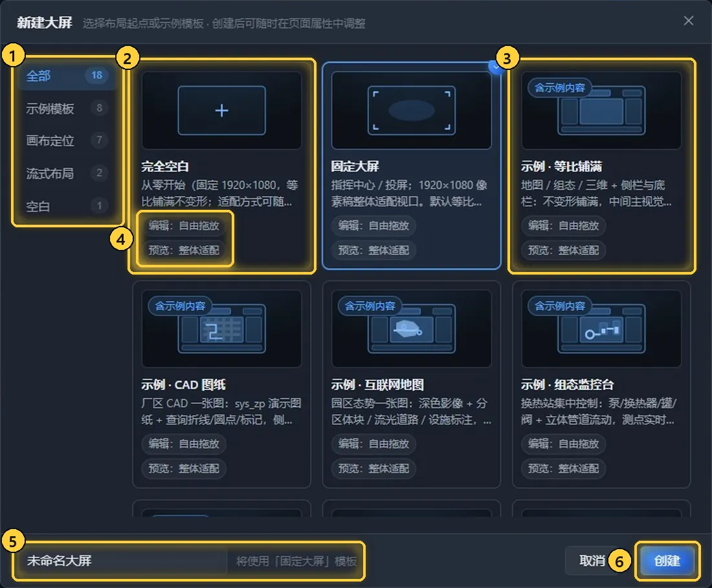712x588 pixels.
Task: Click the CAD 图纸 card description text
Action: [221, 411]
